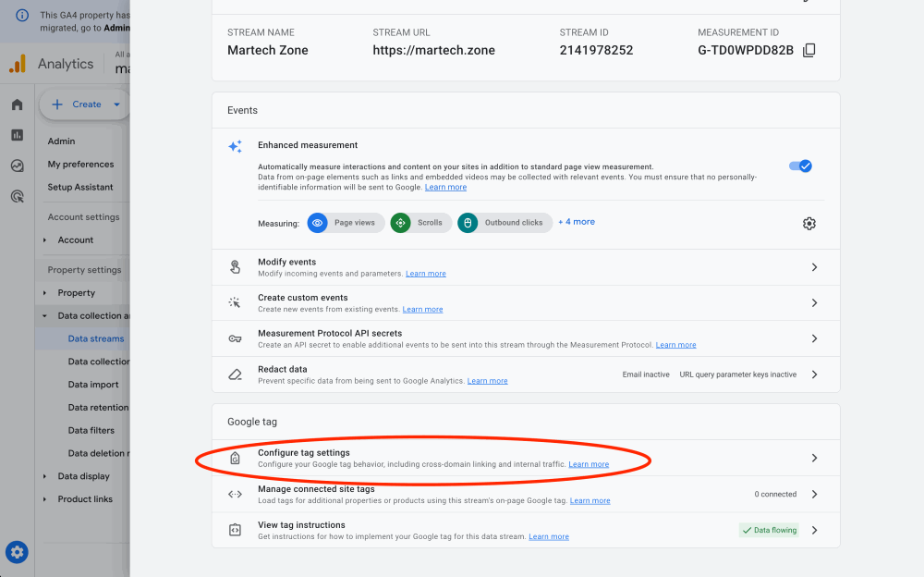
Task: Click the Stream ID value 2141978252
Action: (x=596, y=50)
